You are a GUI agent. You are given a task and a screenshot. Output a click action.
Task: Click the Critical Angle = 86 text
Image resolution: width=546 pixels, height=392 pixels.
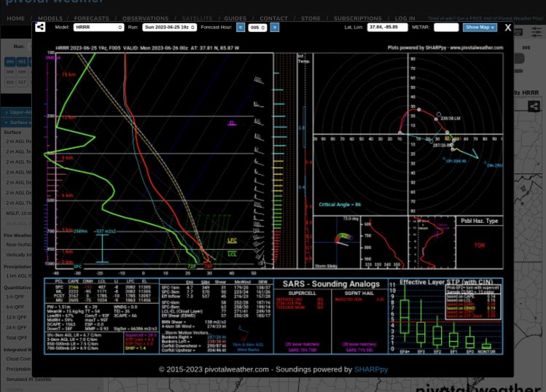[340, 204]
